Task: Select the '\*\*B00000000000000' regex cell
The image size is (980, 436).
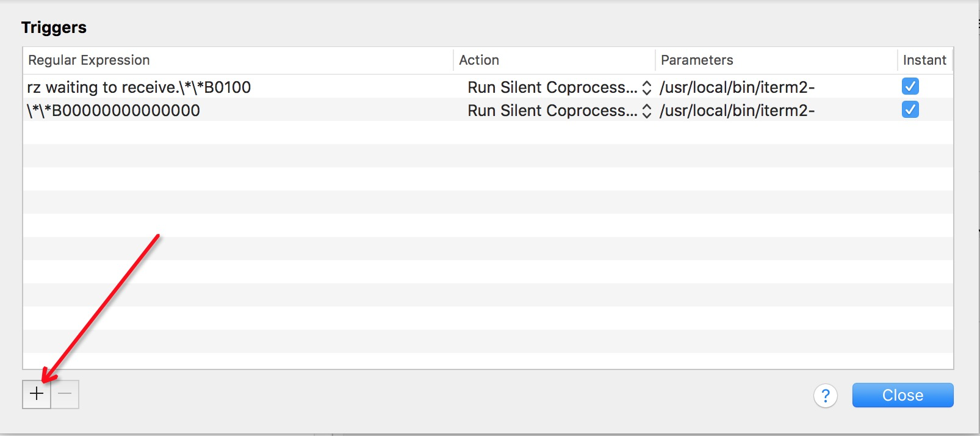Action: click(113, 111)
